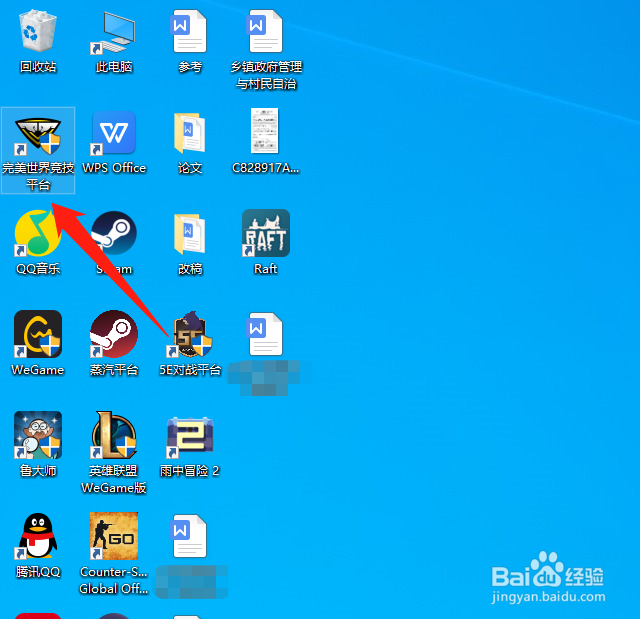The image size is (640, 619).
Task: Select the 此电脑 This PC icon
Action: pyautogui.click(x=113, y=33)
